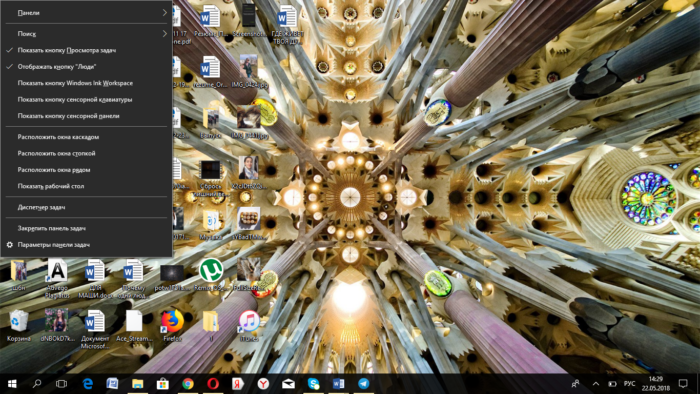Switch to Word in the taskbar

[x=338, y=384]
